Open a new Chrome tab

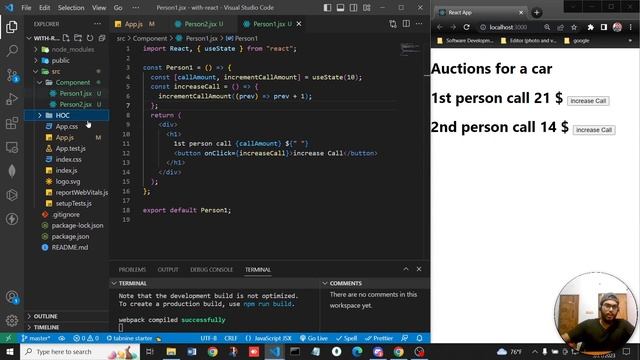(536, 13)
